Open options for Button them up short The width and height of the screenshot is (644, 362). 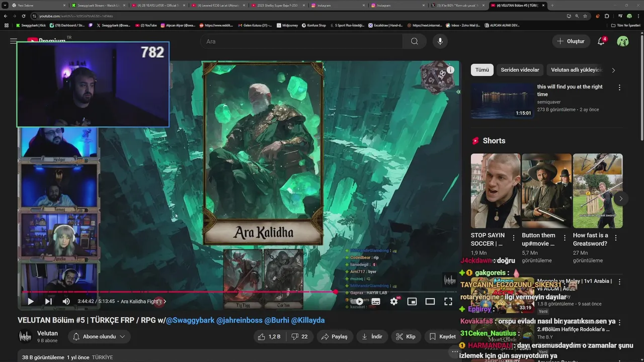pos(565,238)
